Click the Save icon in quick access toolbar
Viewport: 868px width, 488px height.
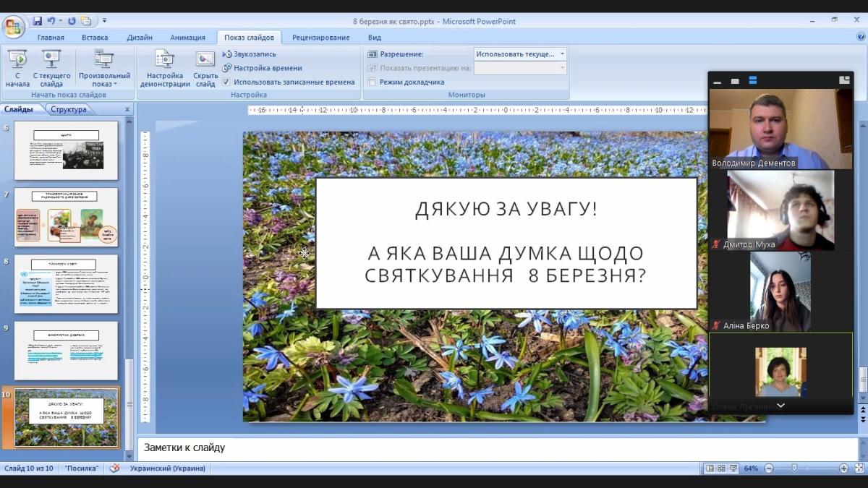[38, 21]
